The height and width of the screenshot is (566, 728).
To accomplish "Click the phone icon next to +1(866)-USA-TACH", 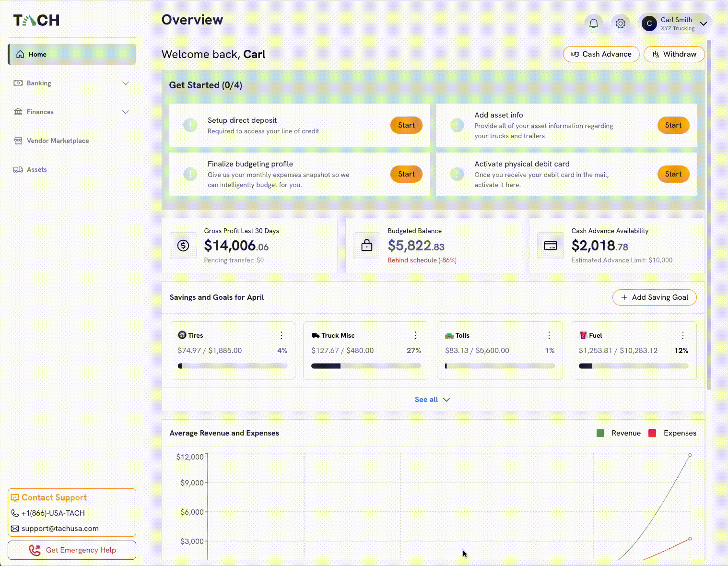I will pos(15,513).
